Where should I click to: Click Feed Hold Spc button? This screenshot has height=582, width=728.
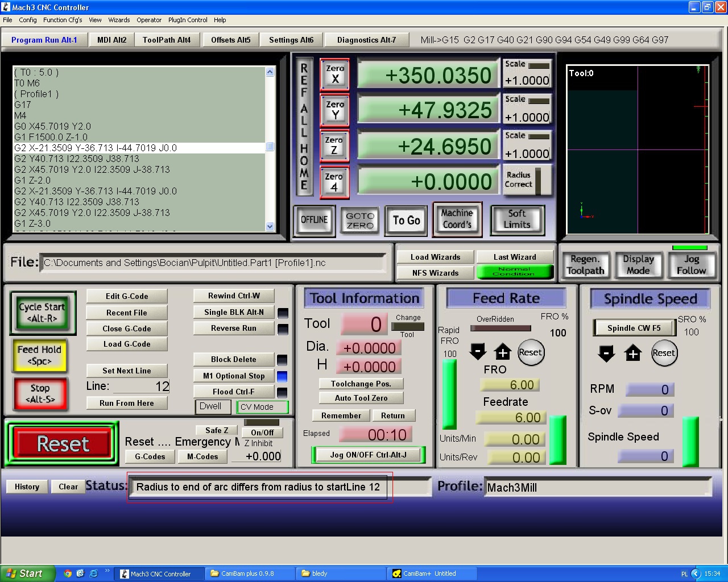point(39,355)
